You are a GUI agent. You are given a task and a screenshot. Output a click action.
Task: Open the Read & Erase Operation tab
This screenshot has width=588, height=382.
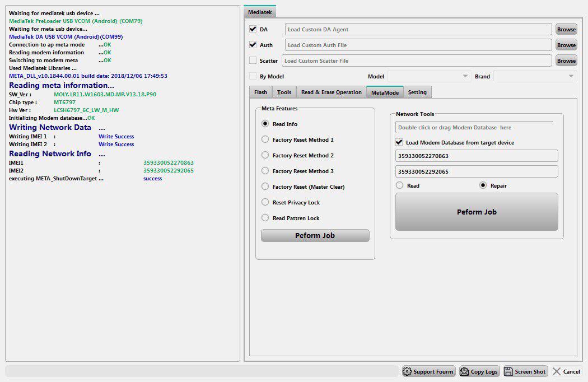tap(332, 92)
